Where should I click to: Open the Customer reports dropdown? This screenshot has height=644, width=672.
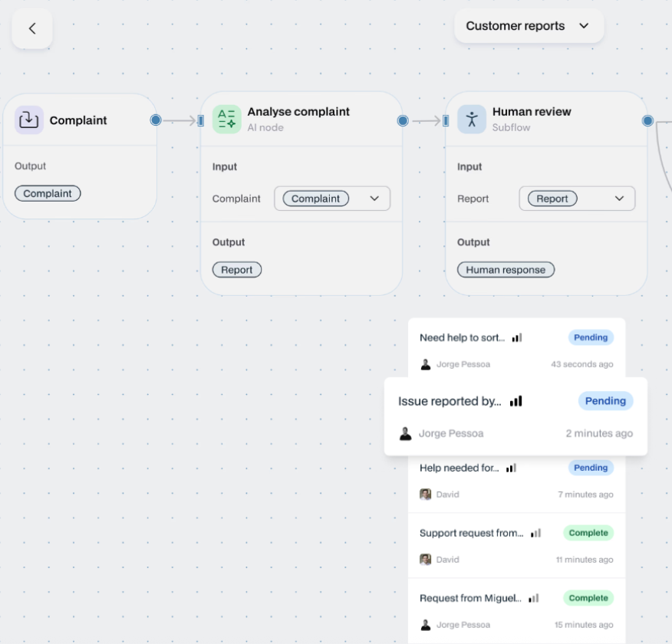[x=529, y=26]
